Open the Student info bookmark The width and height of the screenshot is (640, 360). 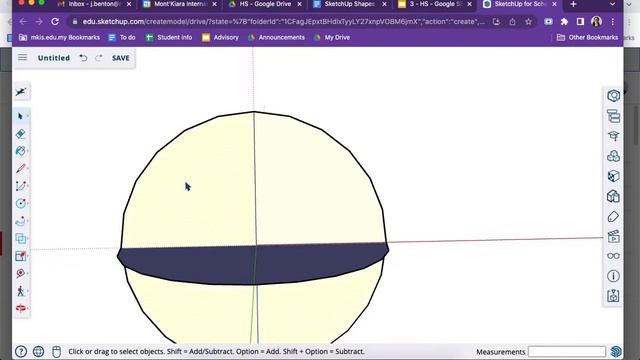coord(169,38)
